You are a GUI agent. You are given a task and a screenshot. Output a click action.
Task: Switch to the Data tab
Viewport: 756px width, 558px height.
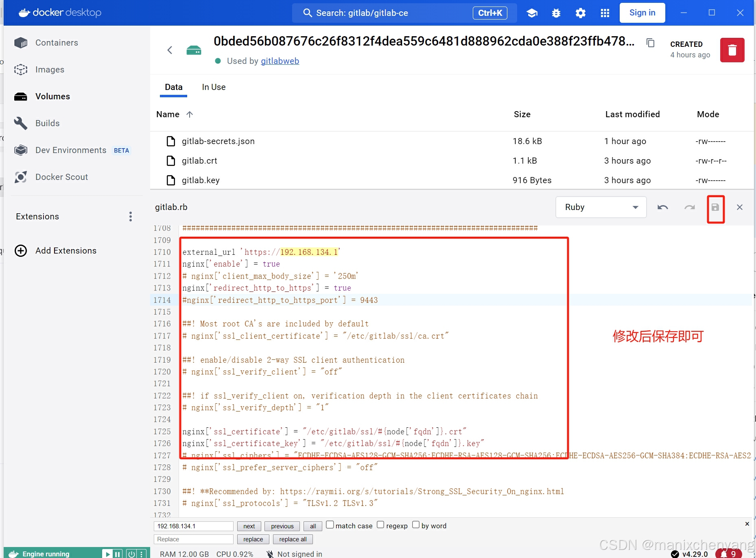click(173, 87)
